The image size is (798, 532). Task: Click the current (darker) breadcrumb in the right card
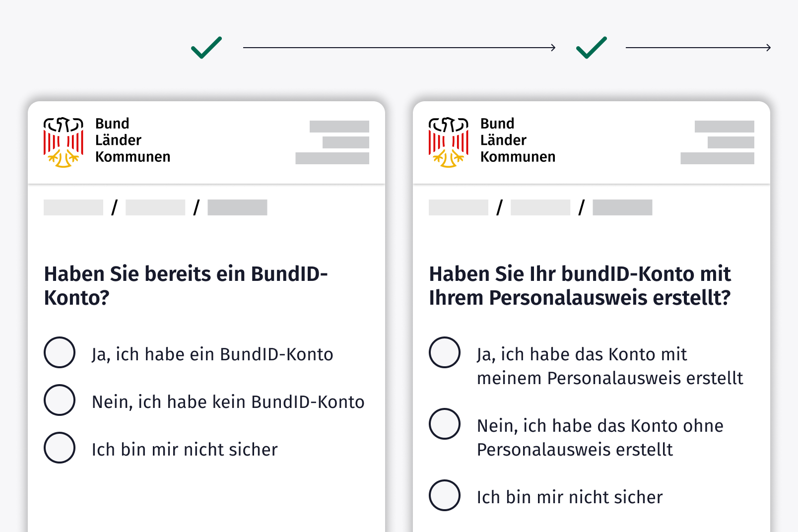tap(622, 207)
